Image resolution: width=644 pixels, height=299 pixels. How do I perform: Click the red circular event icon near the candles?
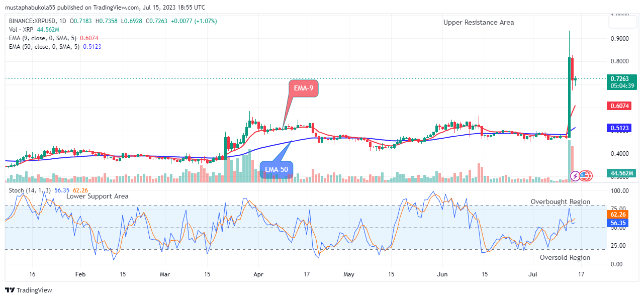pos(589,176)
